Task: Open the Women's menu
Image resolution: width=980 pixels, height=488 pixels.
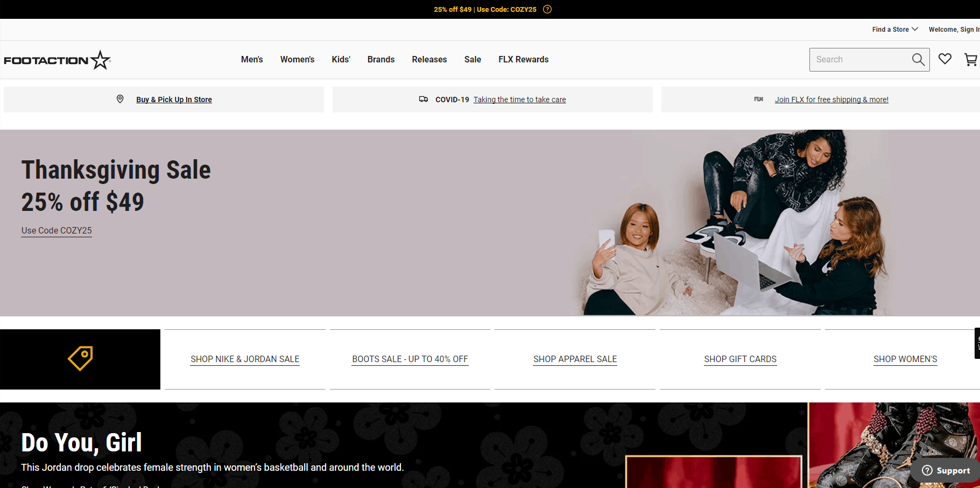Action: pyautogui.click(x=297, y=60)
